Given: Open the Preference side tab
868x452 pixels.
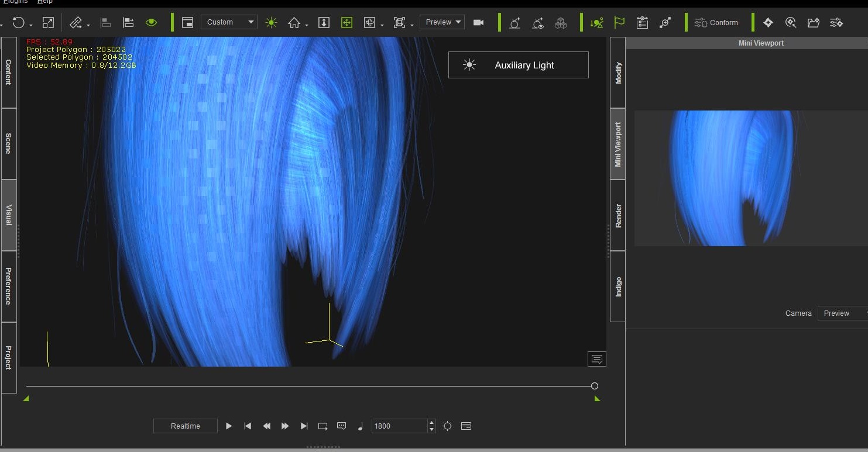Looking at the screenshot, I should pyautogui.click(x=9, y=287).
